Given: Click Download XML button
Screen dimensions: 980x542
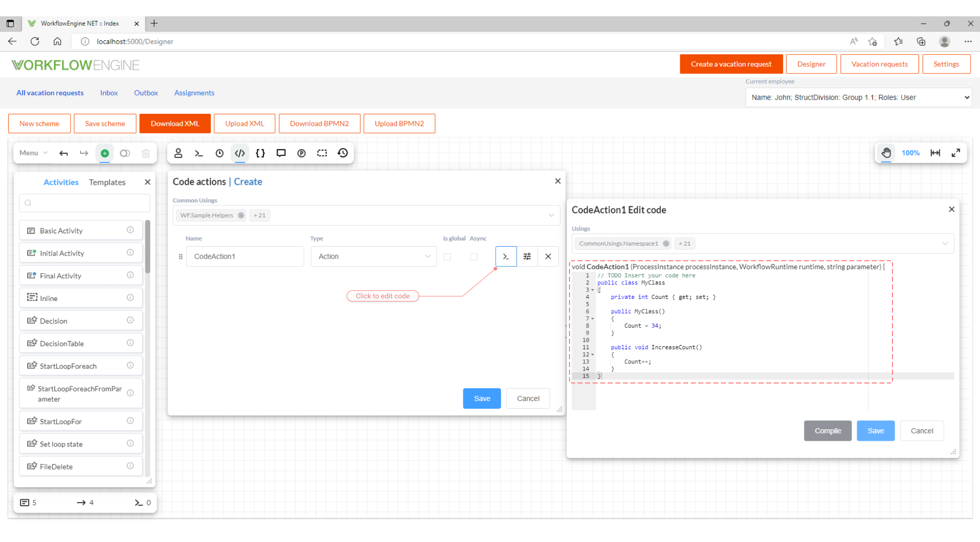Looking at the screenshot, I should (175, 124).
